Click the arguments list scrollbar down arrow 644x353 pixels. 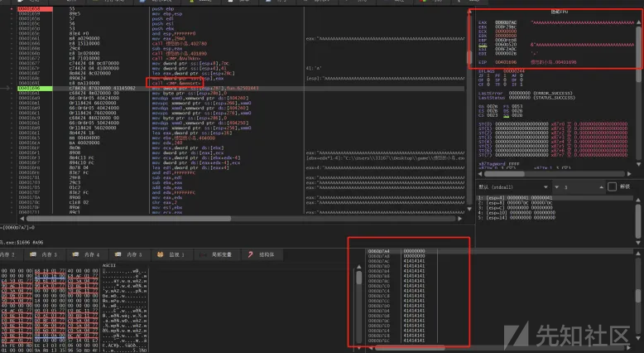[639, 243]
